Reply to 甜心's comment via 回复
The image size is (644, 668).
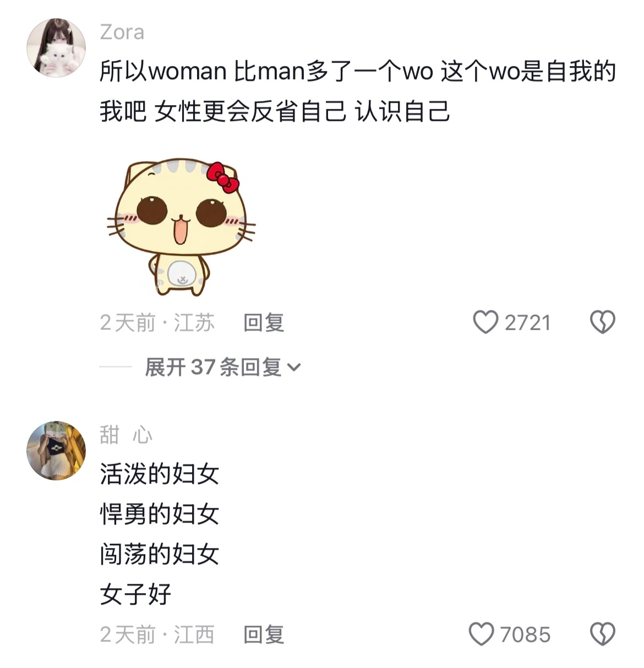point(264,634)
